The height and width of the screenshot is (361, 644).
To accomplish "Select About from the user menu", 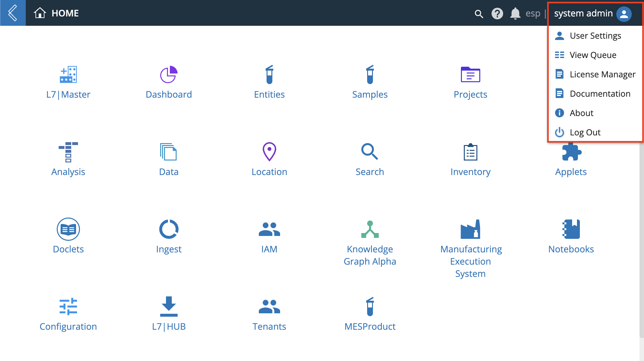I will pos(595,113).
